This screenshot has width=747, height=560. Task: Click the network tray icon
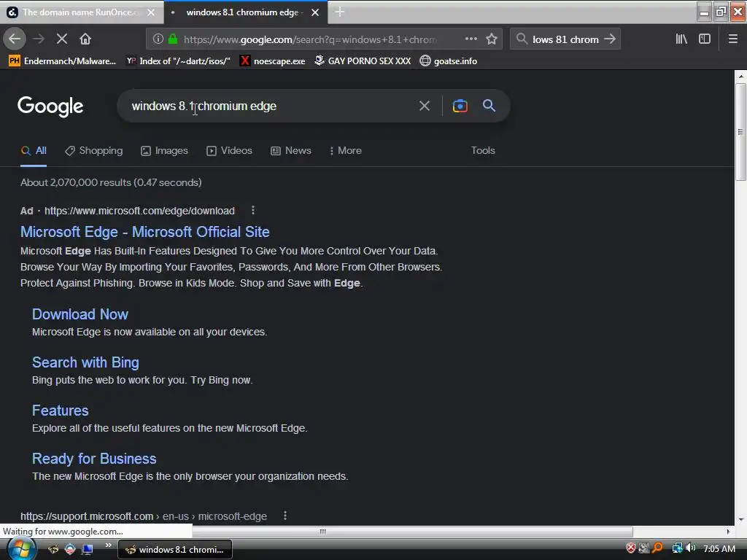click(x=677, y=548)
